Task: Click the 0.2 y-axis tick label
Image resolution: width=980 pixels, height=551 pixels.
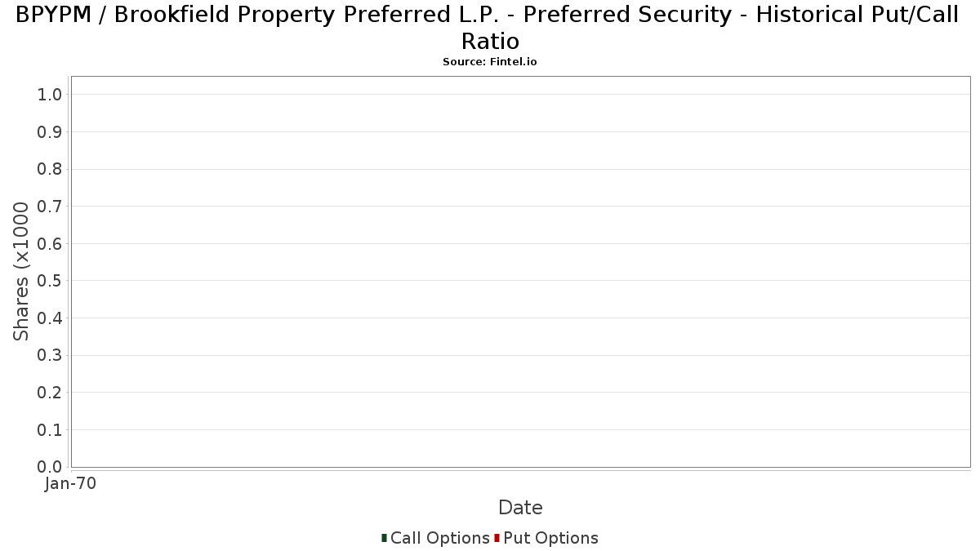Action: (50, 393)
